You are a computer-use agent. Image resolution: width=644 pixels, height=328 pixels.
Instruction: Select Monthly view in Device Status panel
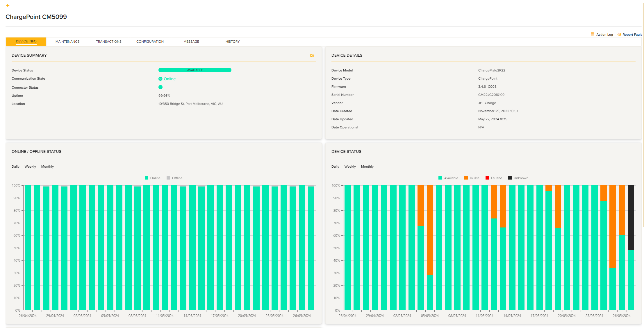pos(367,166)
